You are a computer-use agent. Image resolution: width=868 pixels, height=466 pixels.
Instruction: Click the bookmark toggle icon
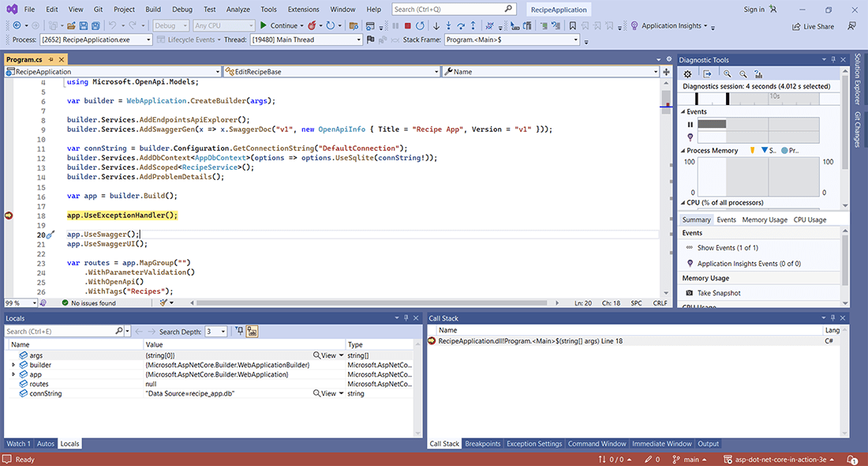tap(572, 25)
